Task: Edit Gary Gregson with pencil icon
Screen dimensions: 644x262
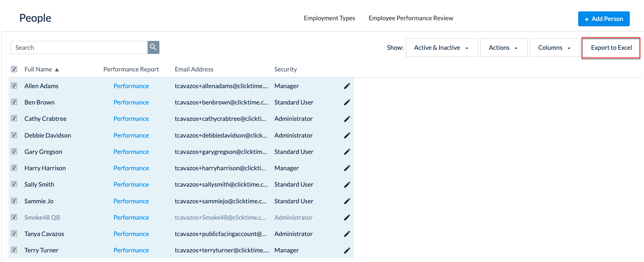Action: 347,152
